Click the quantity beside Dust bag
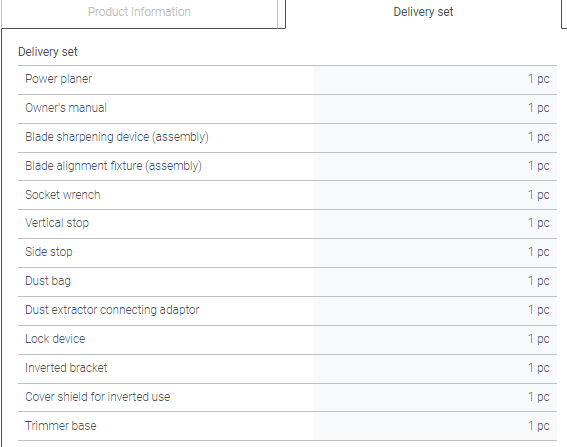 pos(538,281)
